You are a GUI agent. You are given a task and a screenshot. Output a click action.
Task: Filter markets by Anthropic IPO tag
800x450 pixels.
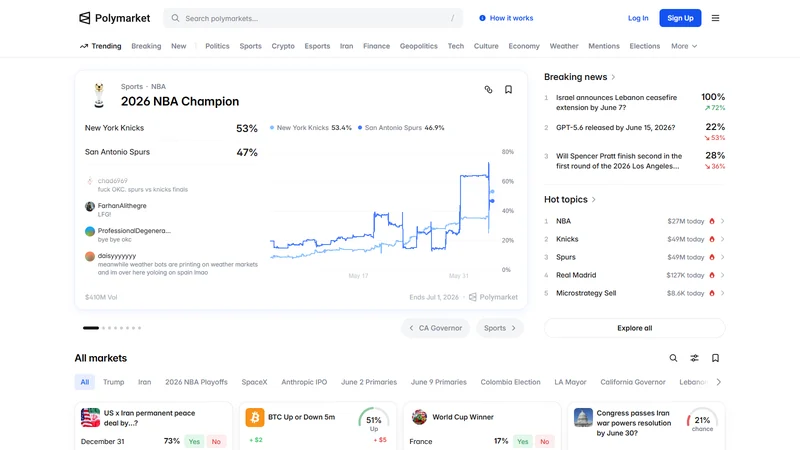tap(304, 382)
